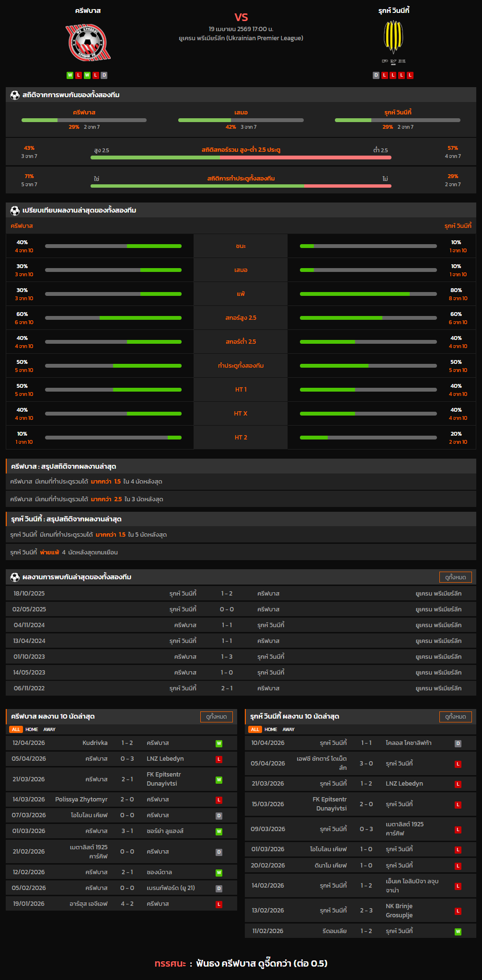
Task: Click soccer ball icon in head-to-head stats header
Action: 15,95
